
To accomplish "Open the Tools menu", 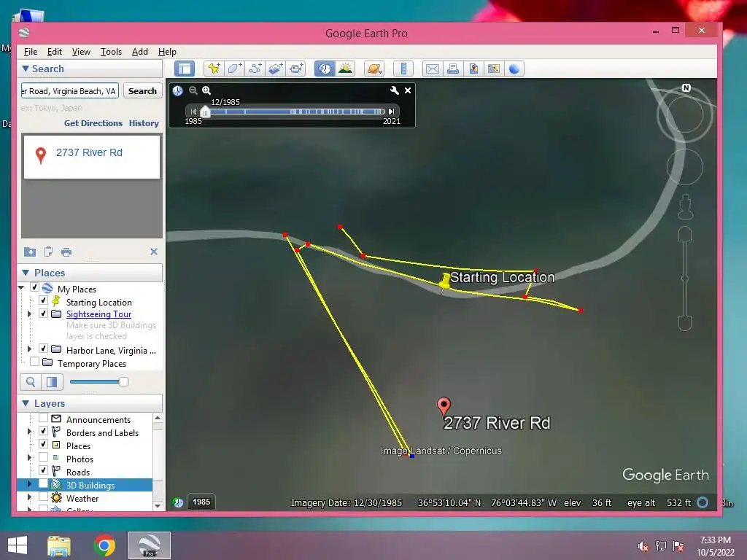I will pos(111,52).
